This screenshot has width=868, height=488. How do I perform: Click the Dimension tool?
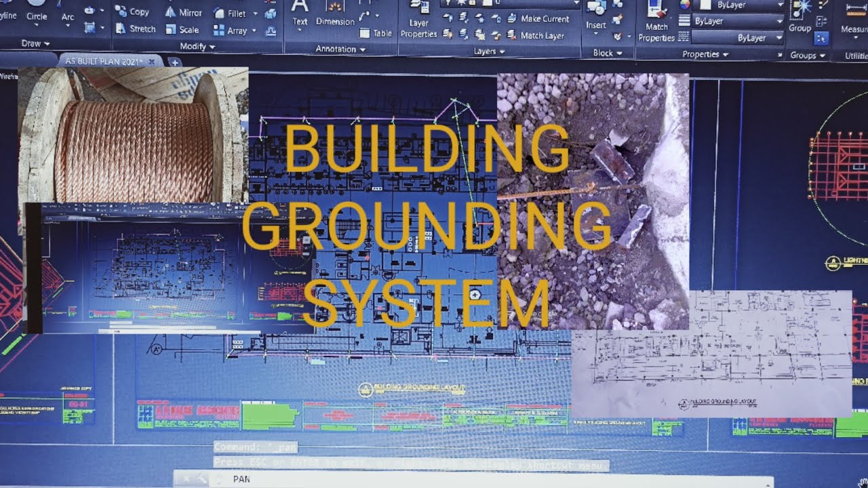(x=335, y=14)
